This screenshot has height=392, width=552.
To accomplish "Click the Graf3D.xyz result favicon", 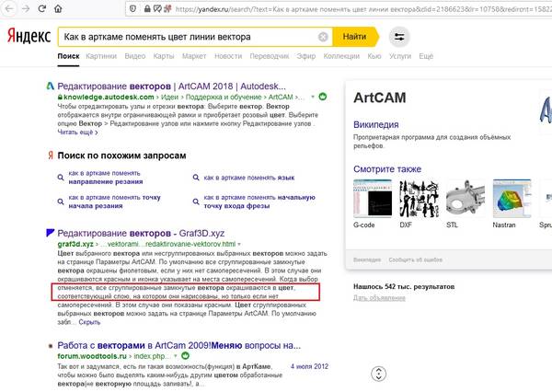I will pos(51,233).
